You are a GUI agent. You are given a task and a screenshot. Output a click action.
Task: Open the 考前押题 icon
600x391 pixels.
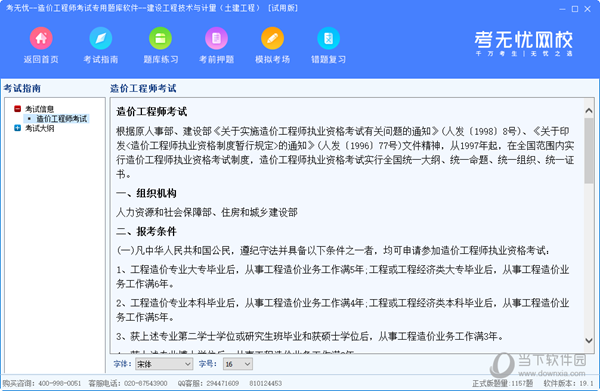coord(217,38)
